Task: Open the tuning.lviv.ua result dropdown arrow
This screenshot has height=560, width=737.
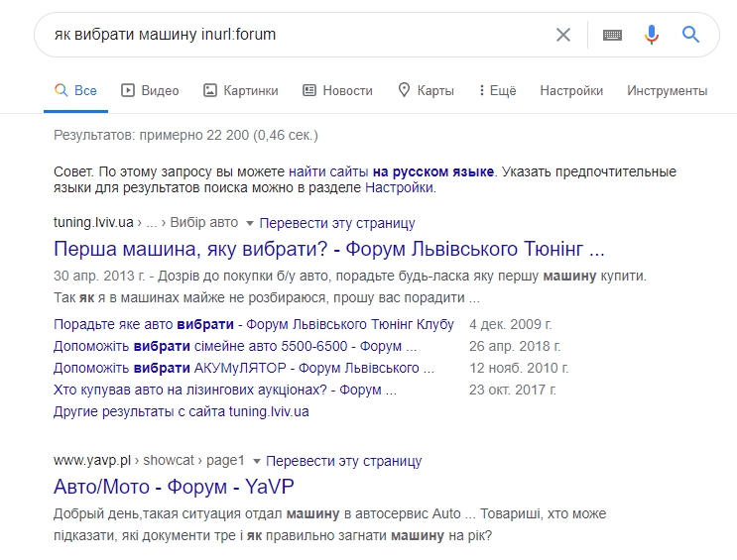Action: tap(250, 223)
